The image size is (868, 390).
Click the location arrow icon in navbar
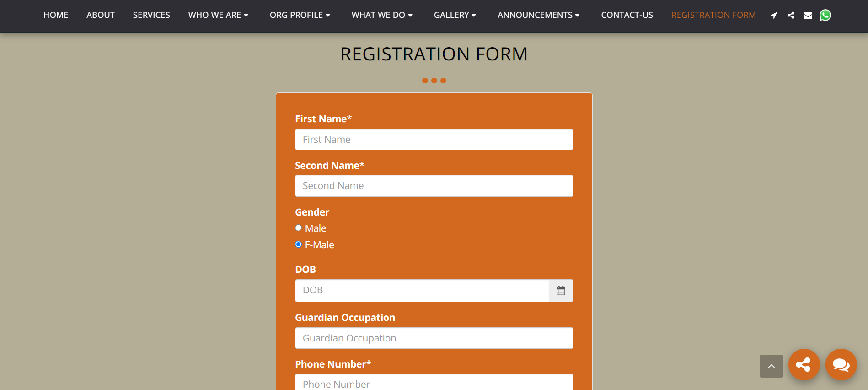coord(773,16)
